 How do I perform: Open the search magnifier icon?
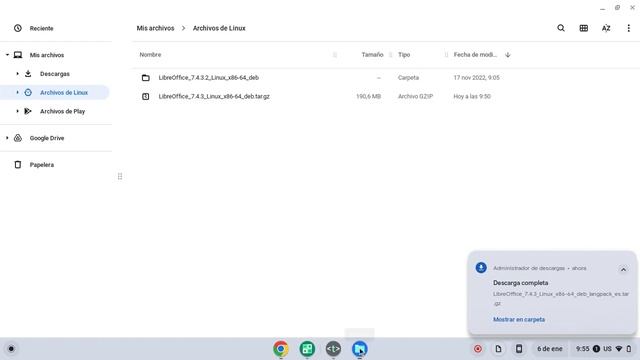tap(561, 28)
